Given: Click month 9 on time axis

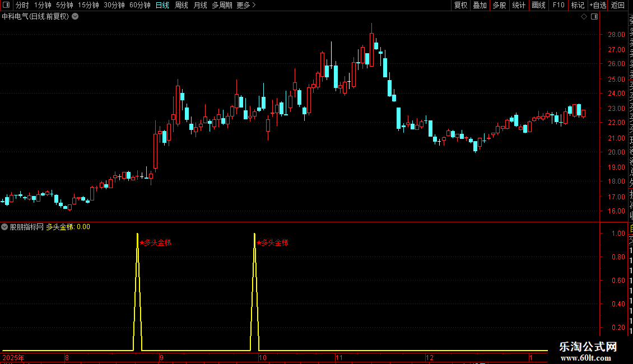Looking at the screenshot, I should [161, 357].
